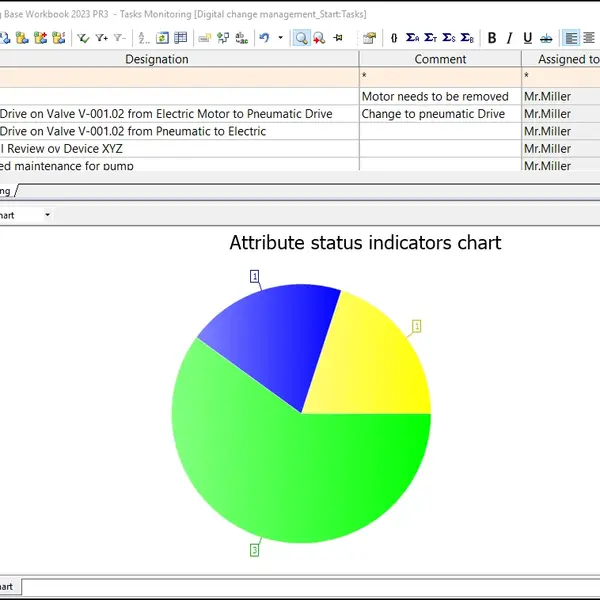Click the Comment column header
Viewport: 600px width, 600px height.
click(x=440, y=59)
